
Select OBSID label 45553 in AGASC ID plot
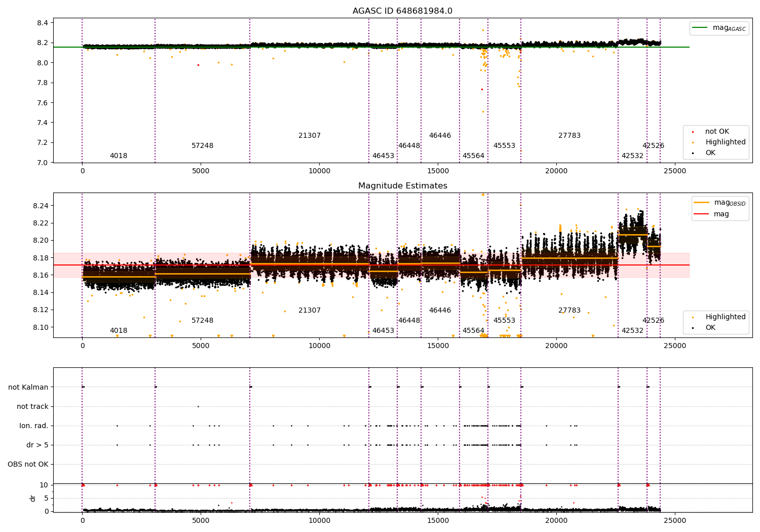coord(504,146)
